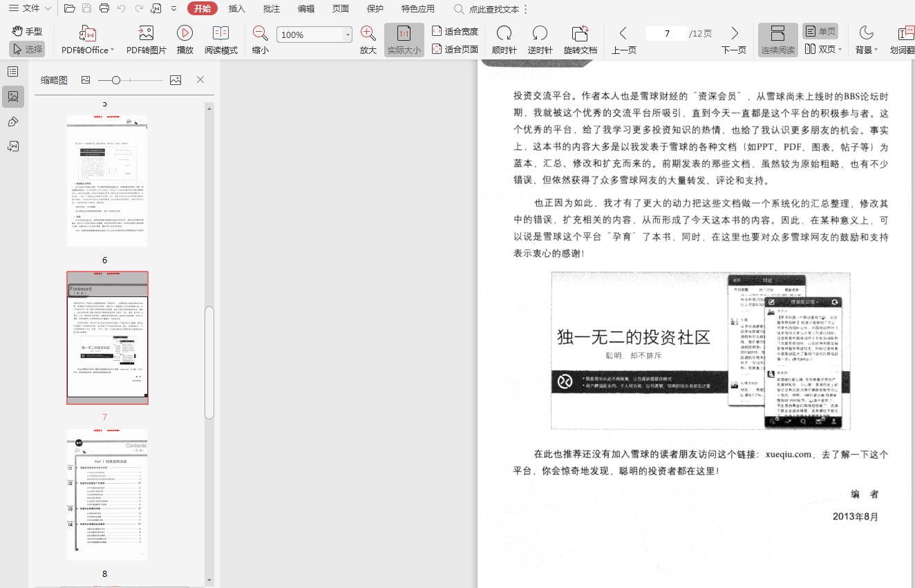Open the 100% zoom level dropdown
Image resolution: width=915 pixels, height=588 pixels.
tap(348, 35)
